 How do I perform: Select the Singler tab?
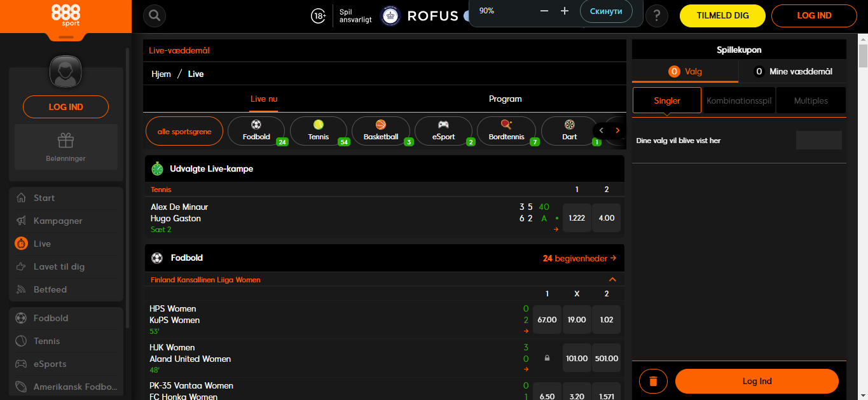pyautogui.click(x=667, y=100)
